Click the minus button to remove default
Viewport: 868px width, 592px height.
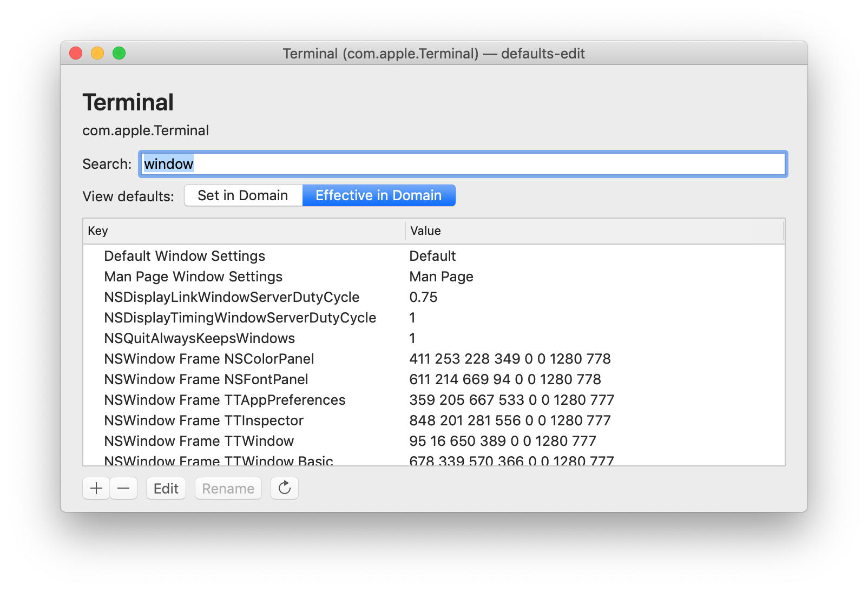[123, 488]
